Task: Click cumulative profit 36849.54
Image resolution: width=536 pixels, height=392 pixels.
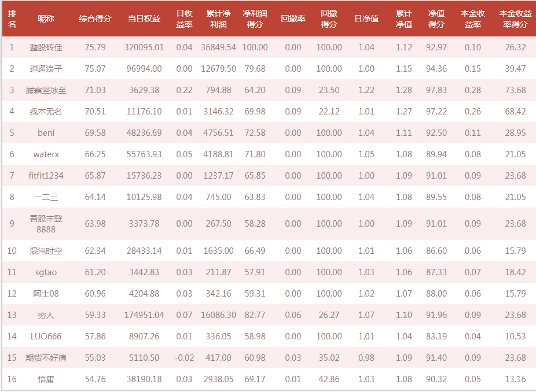Action: 218,47
